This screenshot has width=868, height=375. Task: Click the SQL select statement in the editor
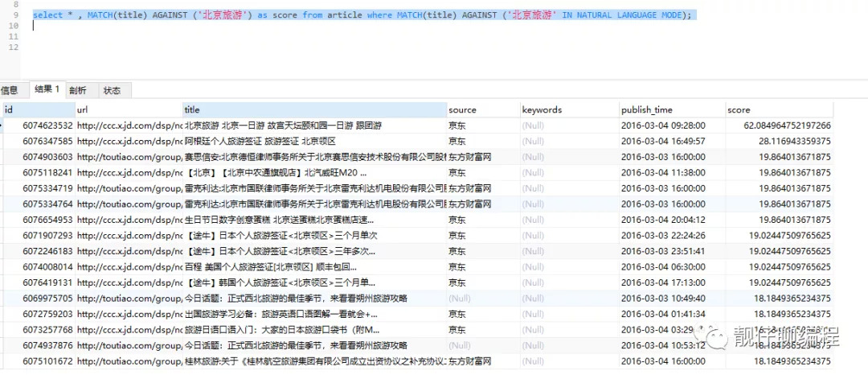(362, 15)
